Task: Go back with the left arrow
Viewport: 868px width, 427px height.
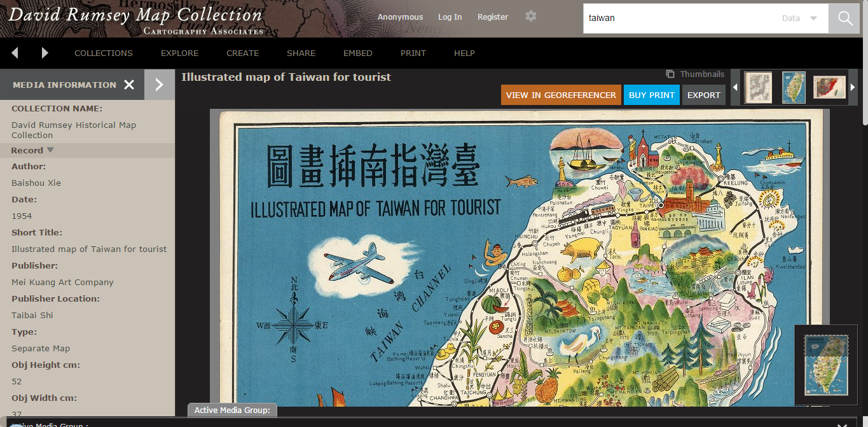Action: click(15, 53)
